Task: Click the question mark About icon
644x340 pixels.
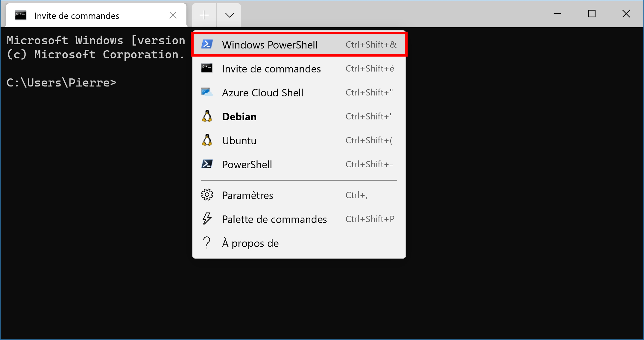Action: pyautogui.click(x=207, y=243)
